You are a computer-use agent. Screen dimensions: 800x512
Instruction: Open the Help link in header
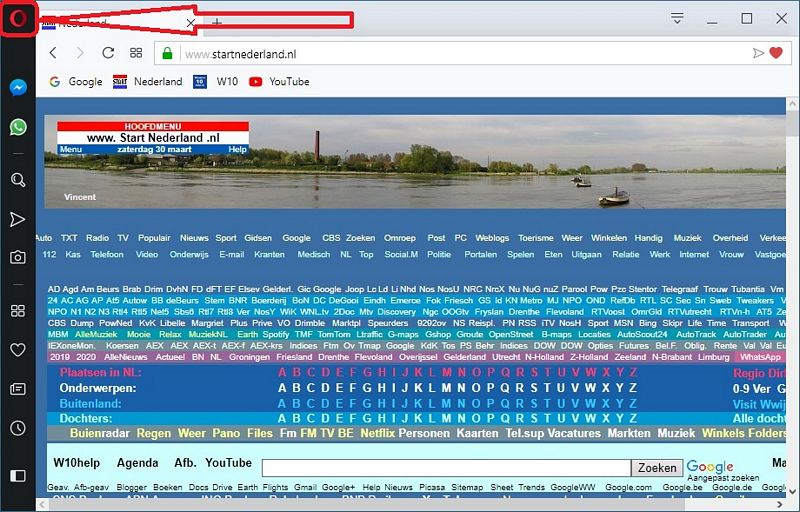[237, 149]
